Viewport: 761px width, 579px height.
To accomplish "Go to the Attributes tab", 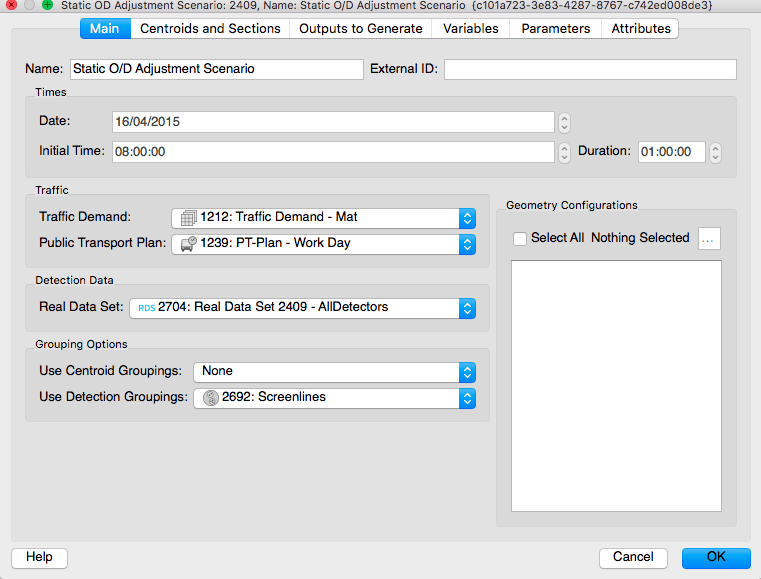I will click(640, 29).
